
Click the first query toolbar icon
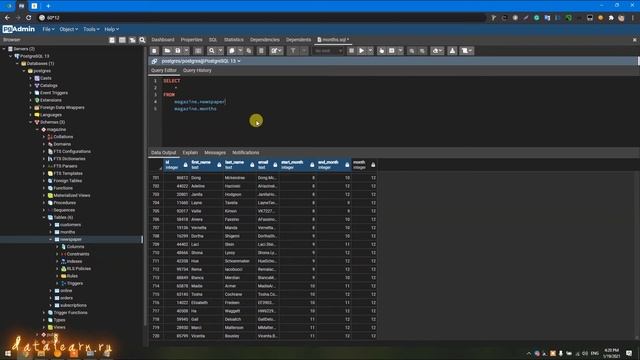coord(154,51)
